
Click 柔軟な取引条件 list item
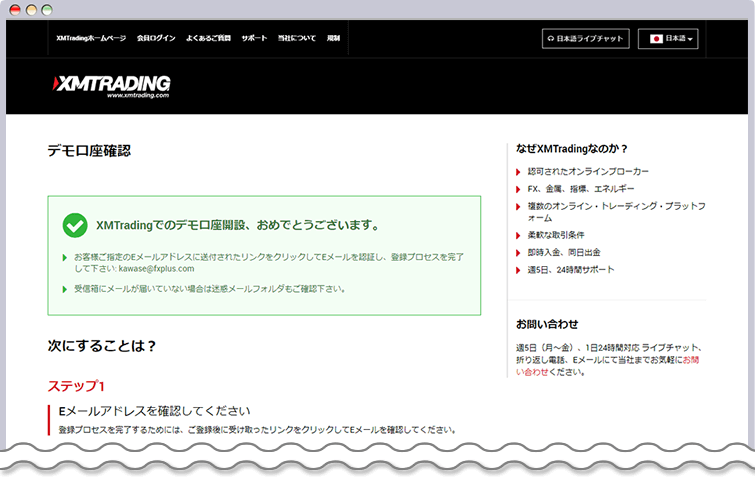tap(556, 235)
